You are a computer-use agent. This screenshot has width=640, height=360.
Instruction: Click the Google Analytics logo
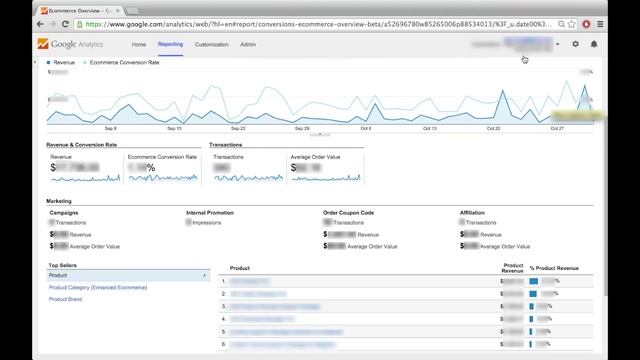click(x=70, y=44)
